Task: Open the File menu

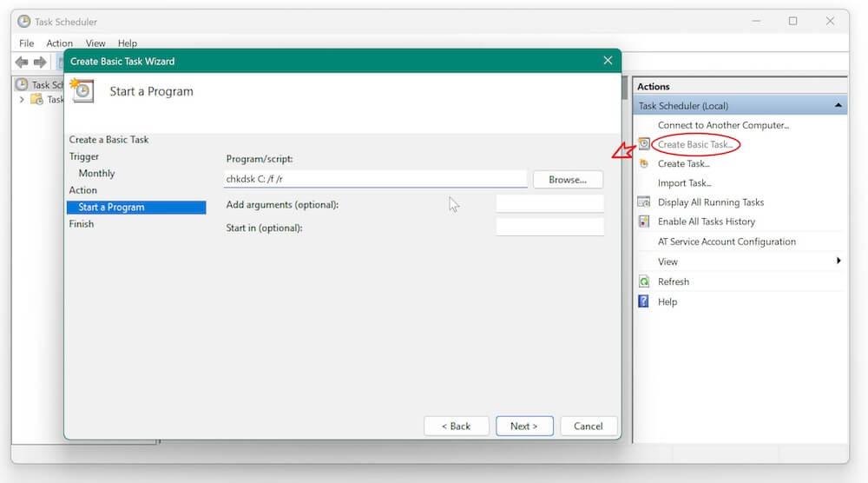Action: click(27, 43)
